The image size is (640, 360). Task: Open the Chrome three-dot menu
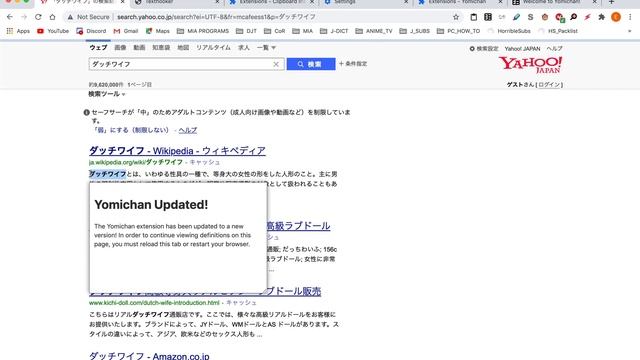pyautogui.click(x=630, y=17)
